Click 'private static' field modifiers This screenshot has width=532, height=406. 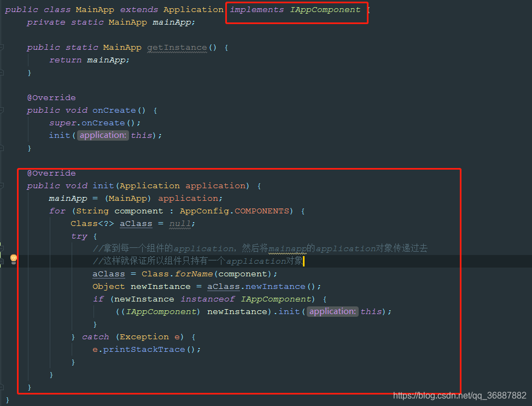(x=65, y=22)
